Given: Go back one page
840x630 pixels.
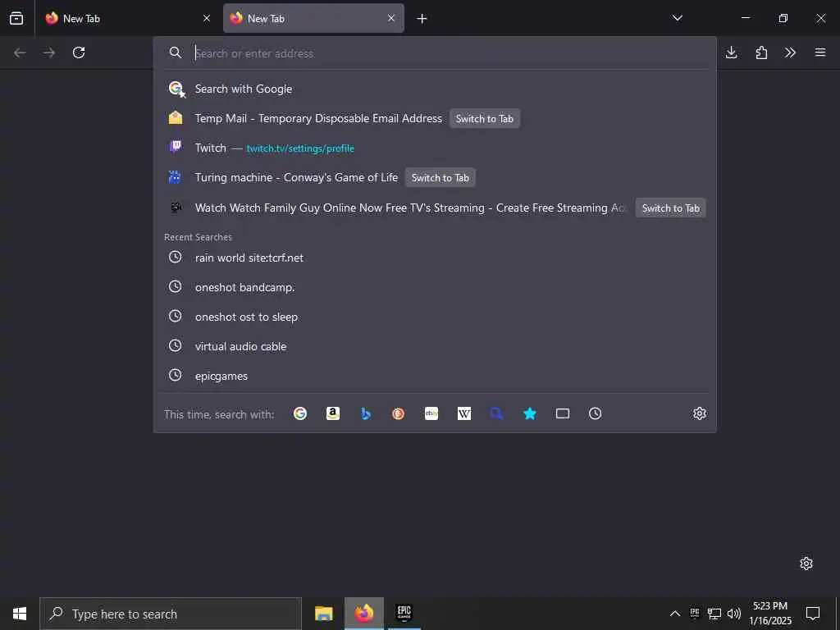Looking at the screenshot, I should (x=20, y=52).
